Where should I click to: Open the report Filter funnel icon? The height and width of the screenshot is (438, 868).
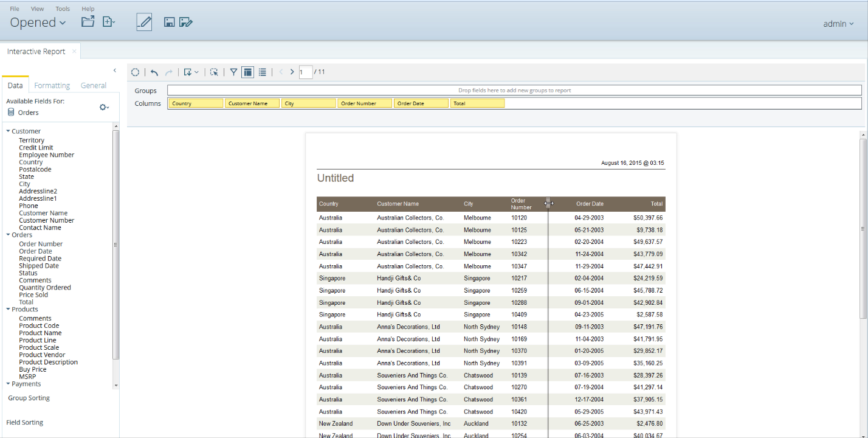tap(233, 72)
